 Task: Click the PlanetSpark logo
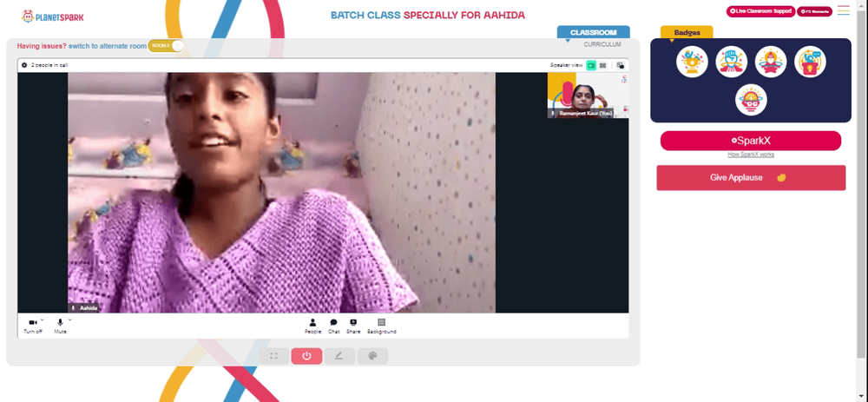(53, 17)
